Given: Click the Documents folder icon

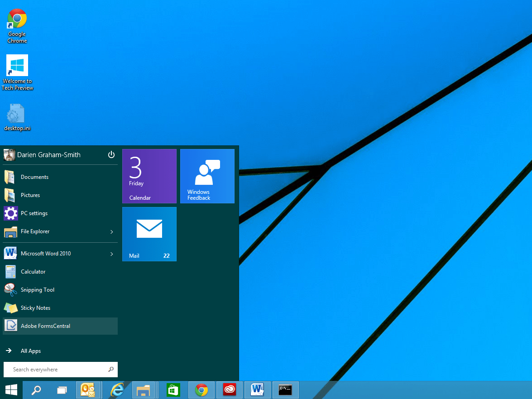Looking at the screenshot, I should (x=10, y=177).
